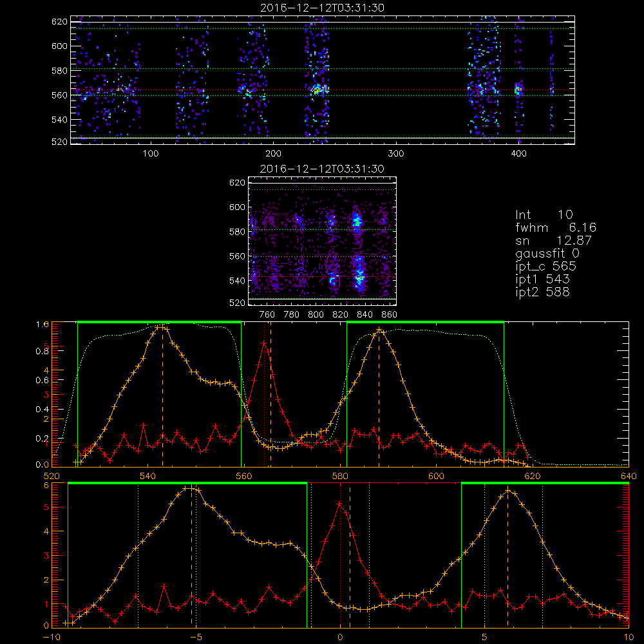
Task: Click x-axis label -5 of bottom profile plot
Action: point(196,638)
